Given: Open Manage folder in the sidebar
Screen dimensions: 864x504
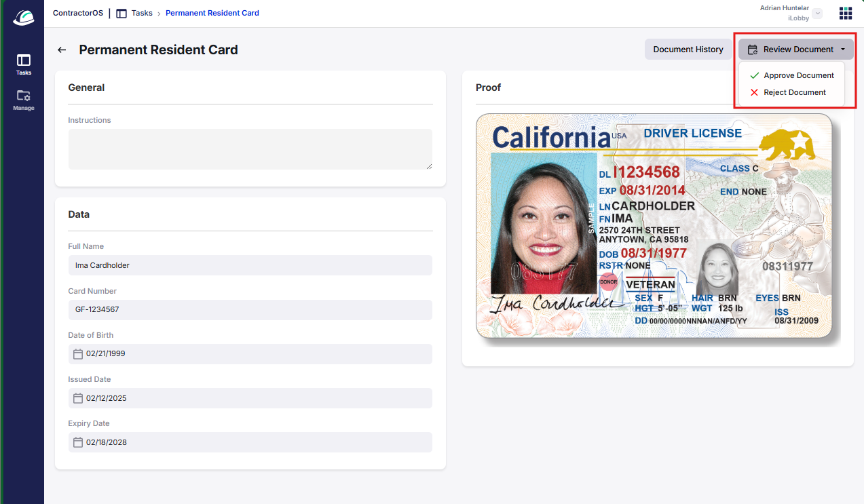Looking at the screenshot, I should (x=24, y=100).
